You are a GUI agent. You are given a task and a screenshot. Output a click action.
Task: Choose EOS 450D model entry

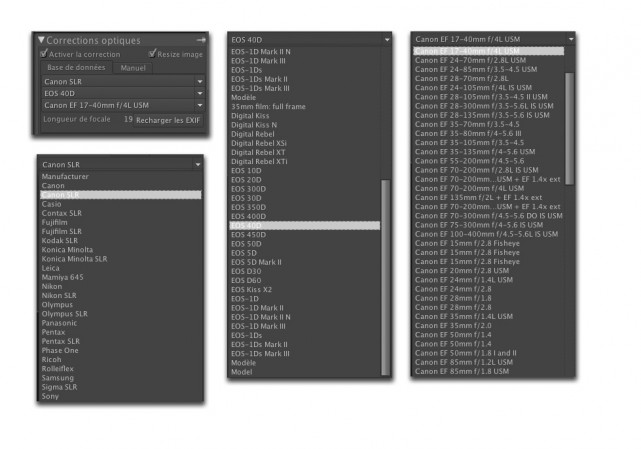[x=249, y=235]
